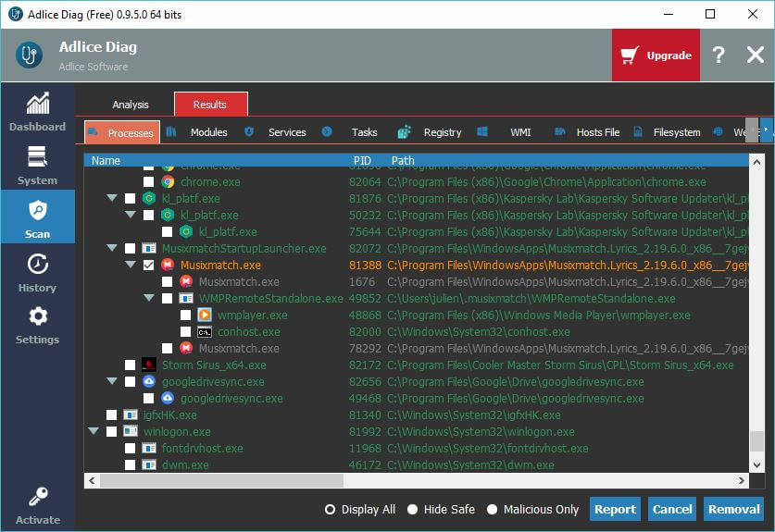Select the Malicious Only radio option

click(x=493, y=510)
